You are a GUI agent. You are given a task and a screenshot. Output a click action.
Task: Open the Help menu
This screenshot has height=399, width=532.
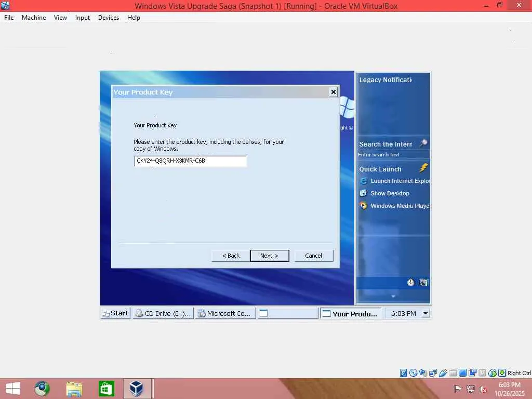click(134, 18)
